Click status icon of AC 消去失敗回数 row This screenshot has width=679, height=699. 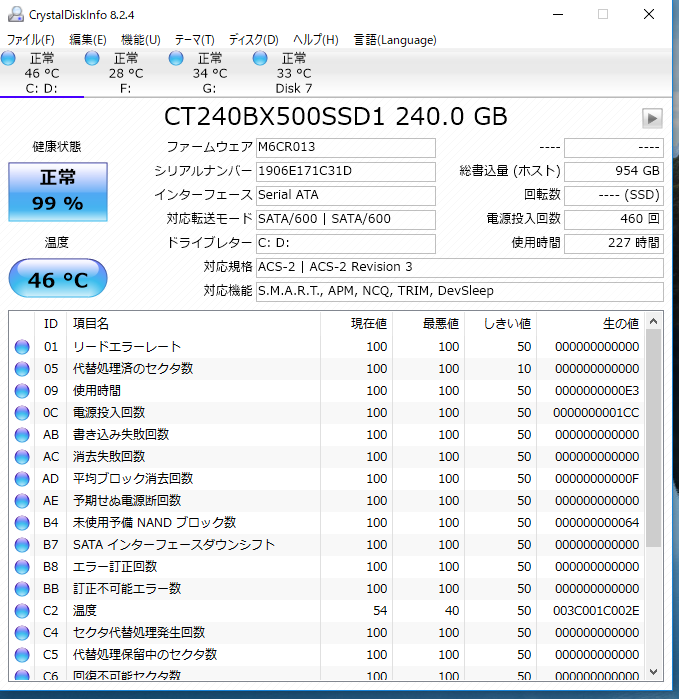(22, 457)
